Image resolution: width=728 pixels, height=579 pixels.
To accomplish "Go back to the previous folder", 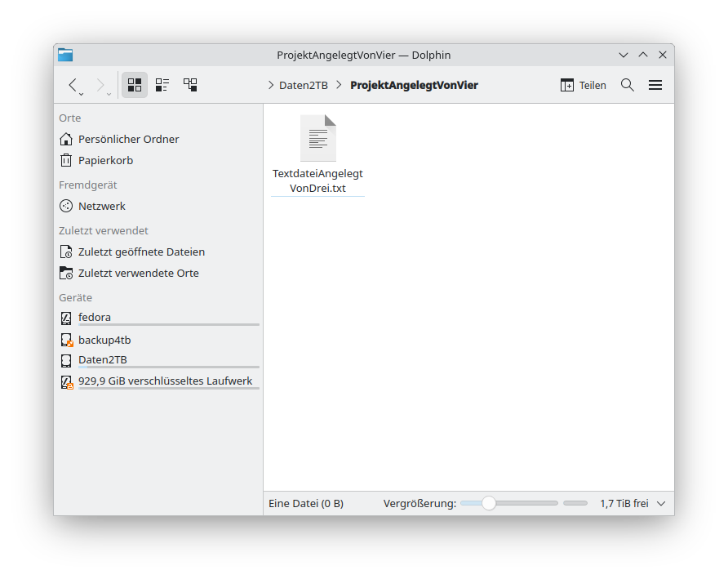I will pos(73,85).
